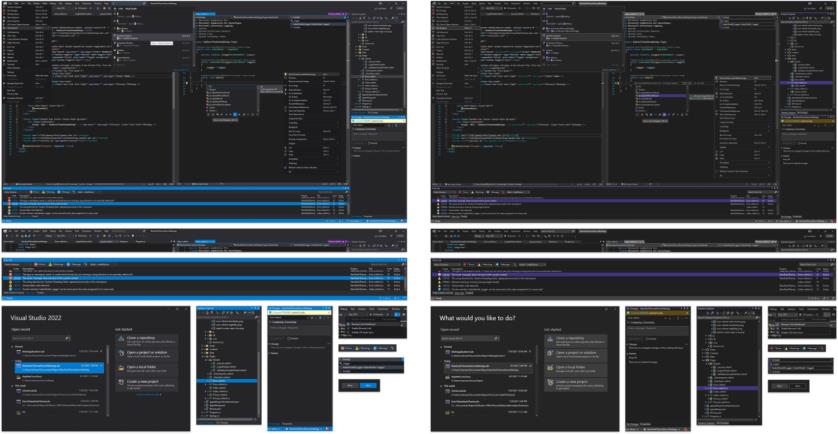
Task: Unpin the first pinned solution in Visual Studio 2022 window
Action: (102, 351)
